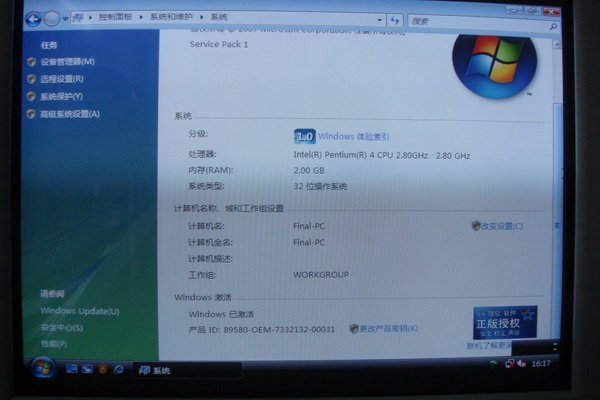Click the 32 位操作系统 value
Viewport: 600px width, 400px height.
tap(320, 186)
